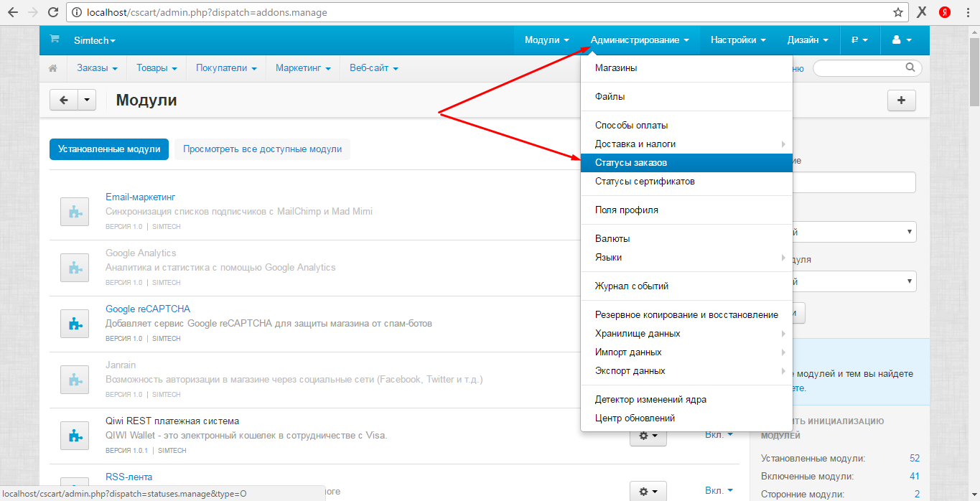Expand the Товары menu
This screenshot has height=501, width=980.
click(x=157, y=68)
